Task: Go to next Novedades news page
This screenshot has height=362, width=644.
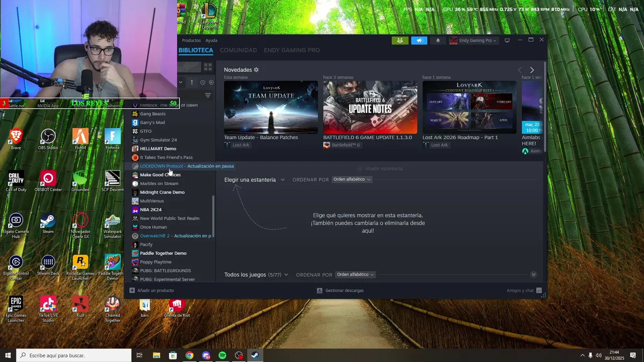Action: coord(532,70)
